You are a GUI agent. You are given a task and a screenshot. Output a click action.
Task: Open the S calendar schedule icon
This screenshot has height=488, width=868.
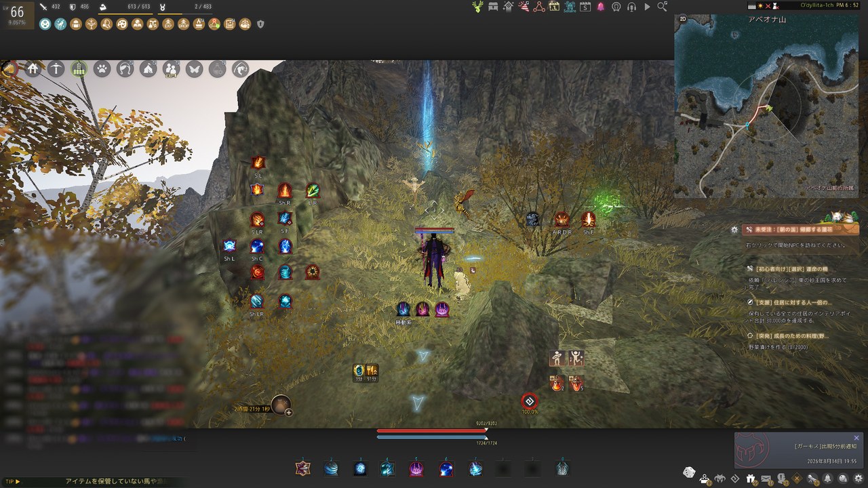[585, 7]
